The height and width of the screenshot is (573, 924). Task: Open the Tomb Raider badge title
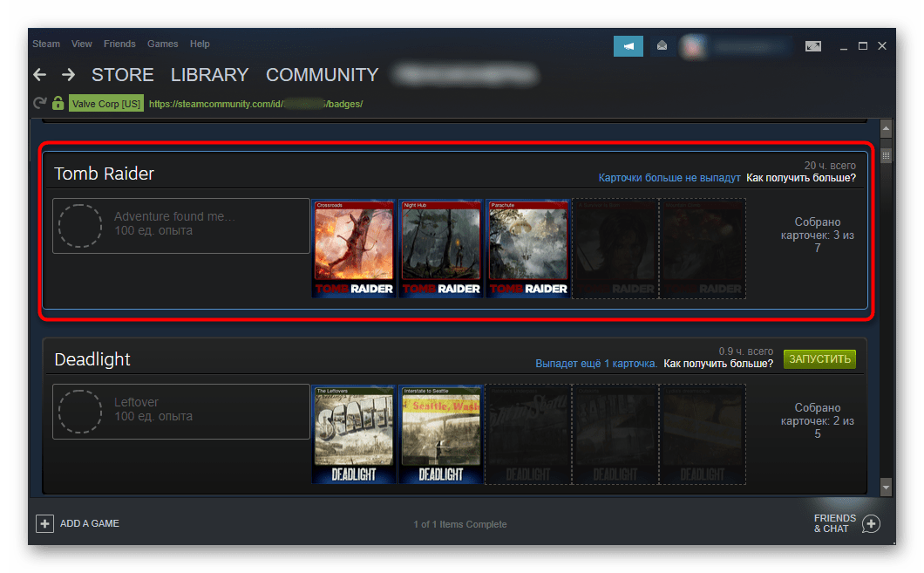click(105, 174)
